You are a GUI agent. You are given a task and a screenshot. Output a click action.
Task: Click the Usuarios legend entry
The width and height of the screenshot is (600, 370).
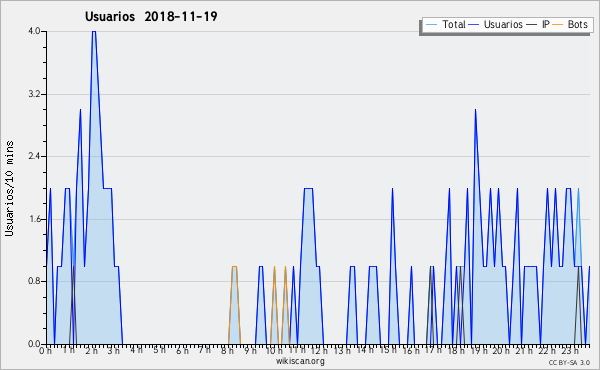[496, 24]
